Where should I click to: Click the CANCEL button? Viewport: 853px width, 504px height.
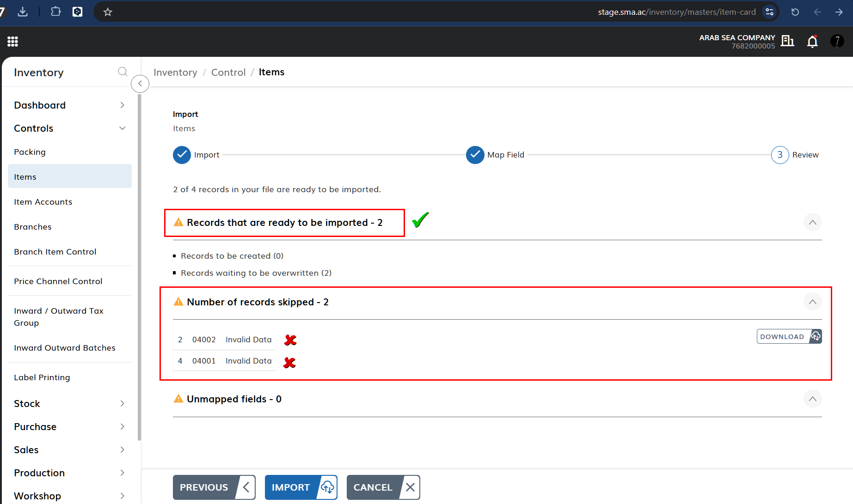[x=383, y=487]
